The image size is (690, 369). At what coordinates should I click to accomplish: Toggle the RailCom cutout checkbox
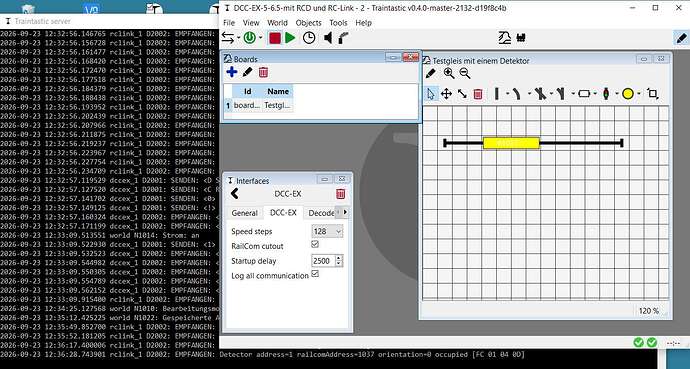[315, 244]
